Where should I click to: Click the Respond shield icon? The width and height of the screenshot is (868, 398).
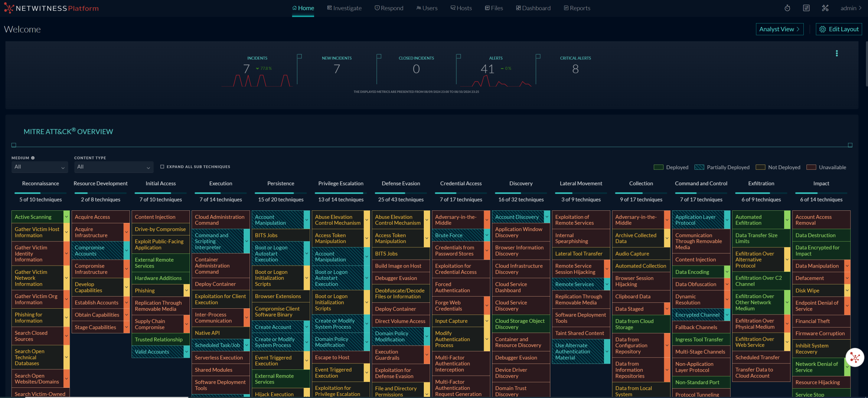click(x=377, y=8)
